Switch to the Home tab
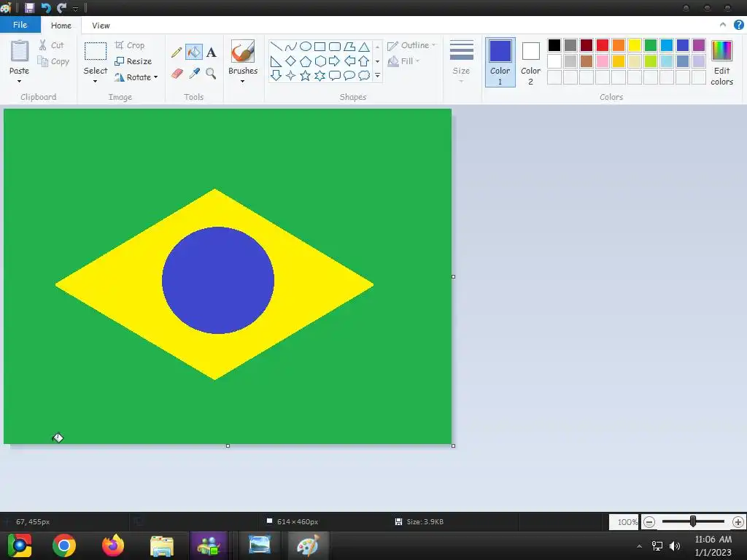Image resolution: width=747 pixels, height=560 pixels. [x=61, y=26]
